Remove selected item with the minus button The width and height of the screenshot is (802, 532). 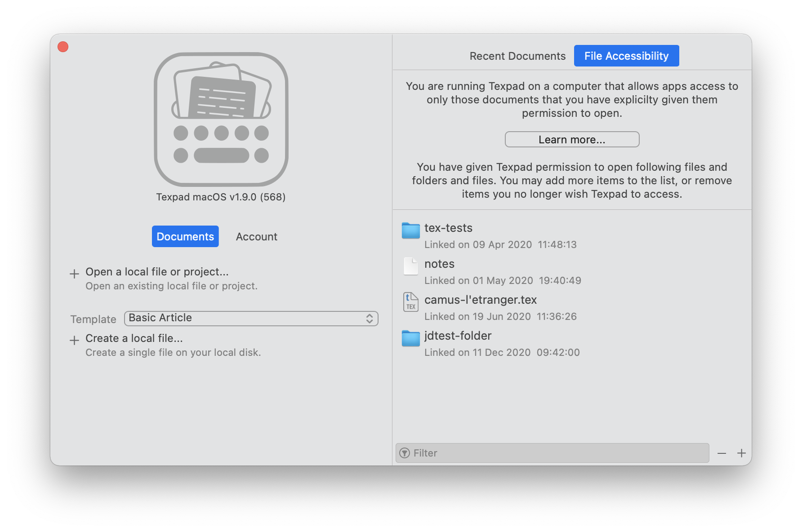(x=722, y=453)
